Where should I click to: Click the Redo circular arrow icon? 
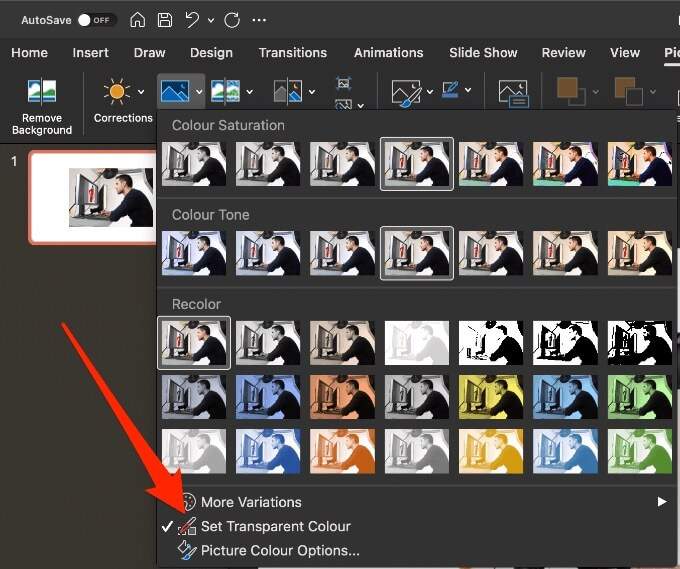click(x=232, y=20)
